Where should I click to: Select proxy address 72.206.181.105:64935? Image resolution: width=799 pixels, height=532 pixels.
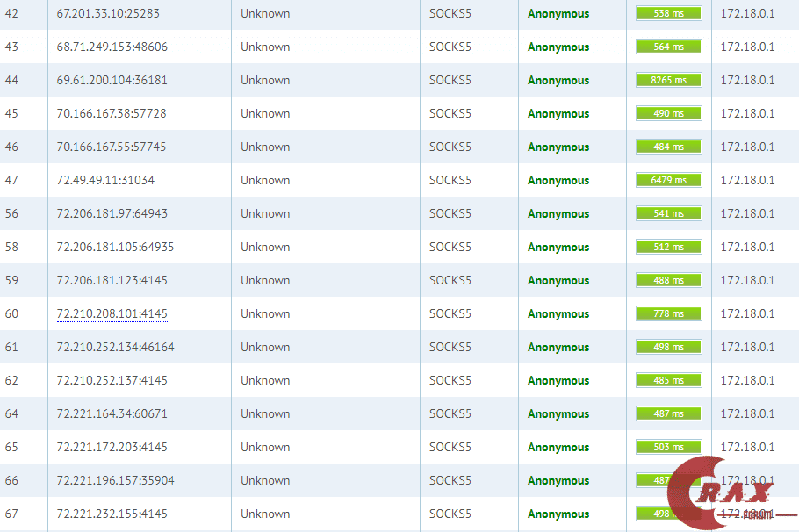pos(115,248)
